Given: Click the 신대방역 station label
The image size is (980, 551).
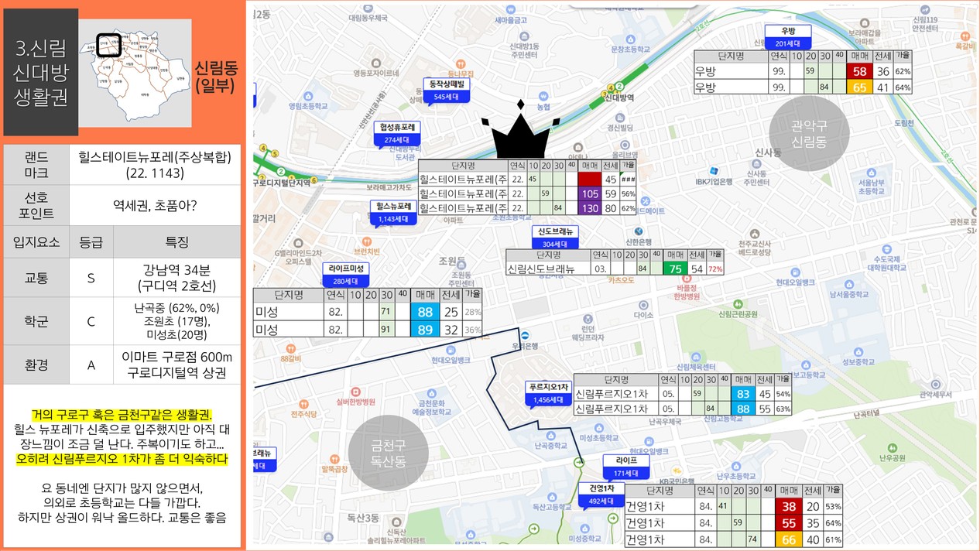Looking at the screenshot, I should coord(619,98).
